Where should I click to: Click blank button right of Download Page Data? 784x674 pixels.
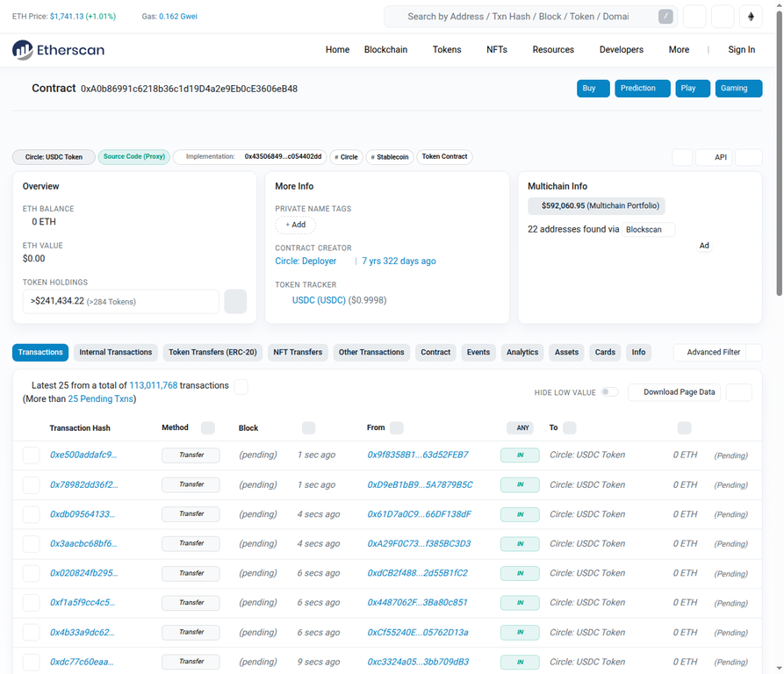click(738, 392)
